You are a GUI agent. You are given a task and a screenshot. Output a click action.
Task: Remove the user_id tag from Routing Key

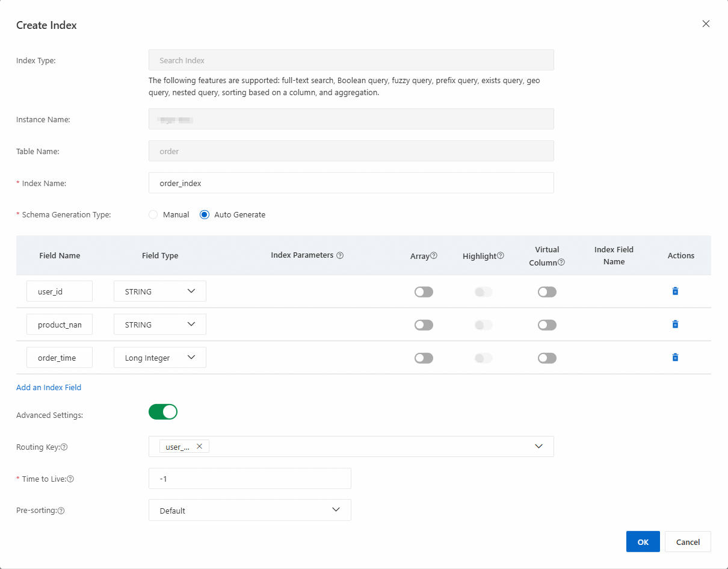click(199, 447)
